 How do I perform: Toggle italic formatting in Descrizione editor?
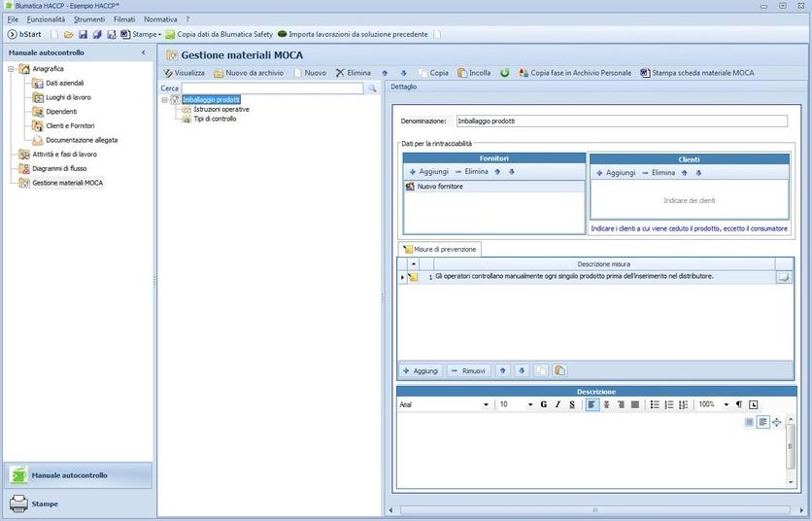[558, 404]
